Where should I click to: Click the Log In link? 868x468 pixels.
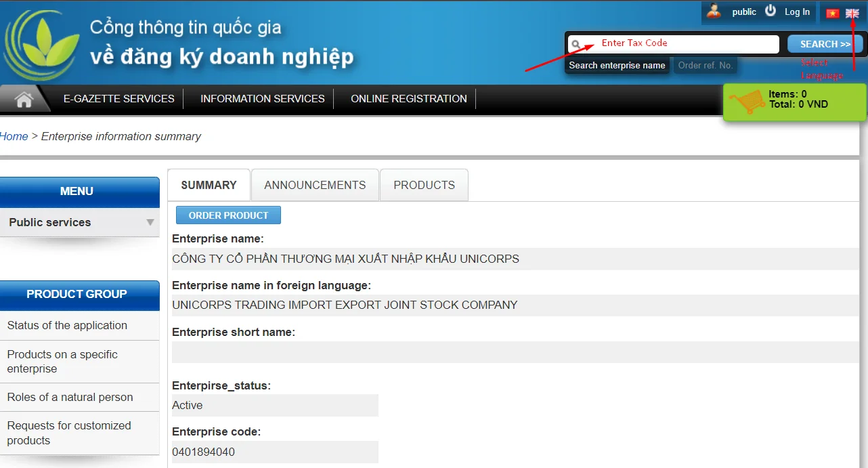coord(797,12)
